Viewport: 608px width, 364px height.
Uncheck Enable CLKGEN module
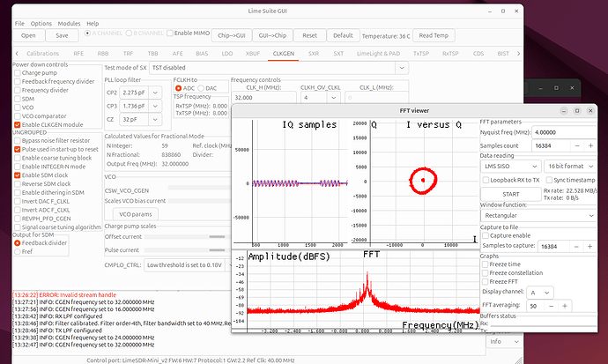coord(17,125)
